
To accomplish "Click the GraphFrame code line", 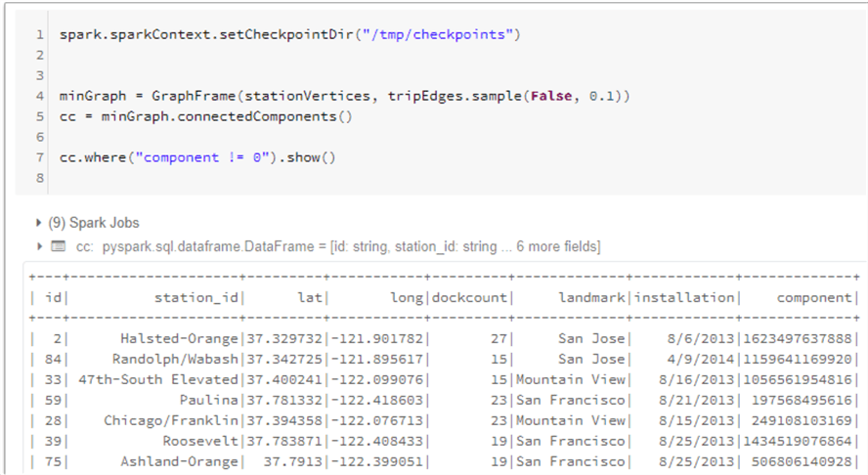I will click(344, 97).
